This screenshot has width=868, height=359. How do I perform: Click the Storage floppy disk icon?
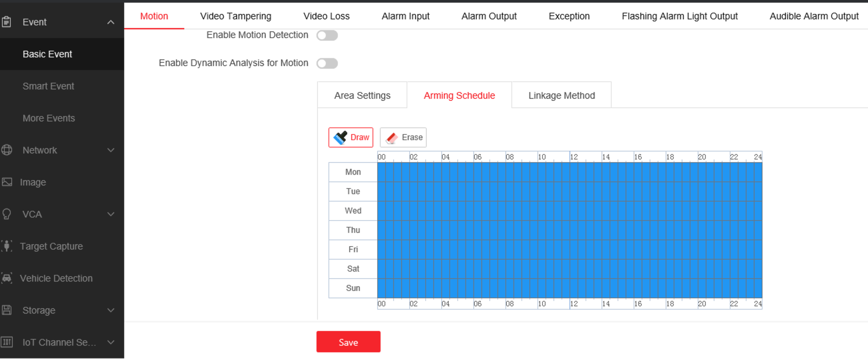coord(7,310)
